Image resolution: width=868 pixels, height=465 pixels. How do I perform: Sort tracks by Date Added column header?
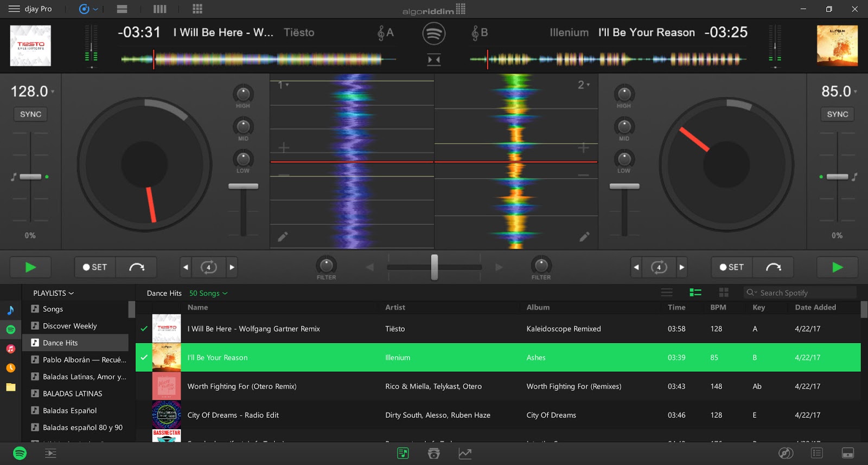point(815,307)
